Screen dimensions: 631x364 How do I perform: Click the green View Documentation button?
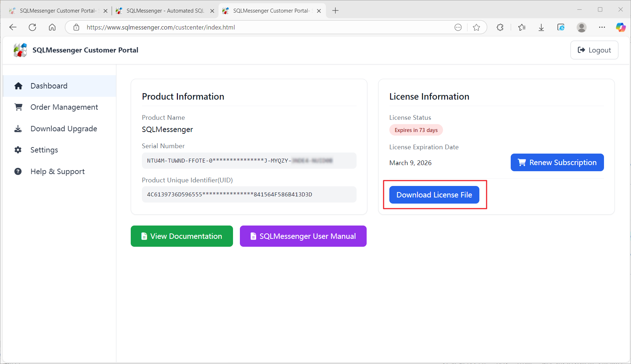click(x=182, y=236)
